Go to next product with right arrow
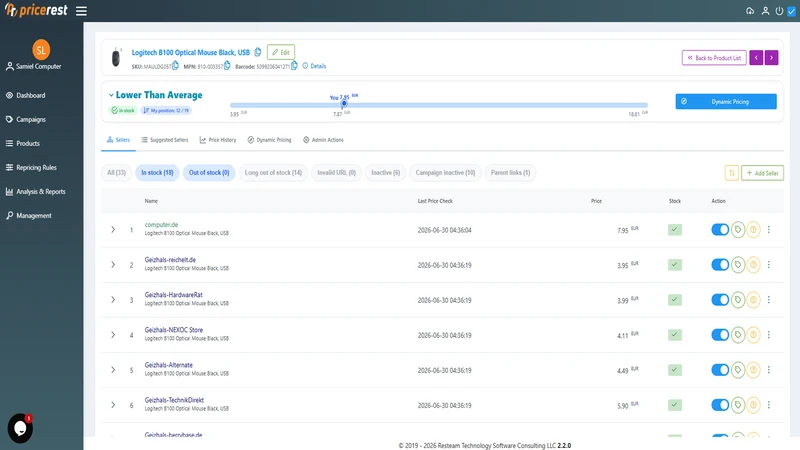The image size is (800, 450). [x=771, y=58]
